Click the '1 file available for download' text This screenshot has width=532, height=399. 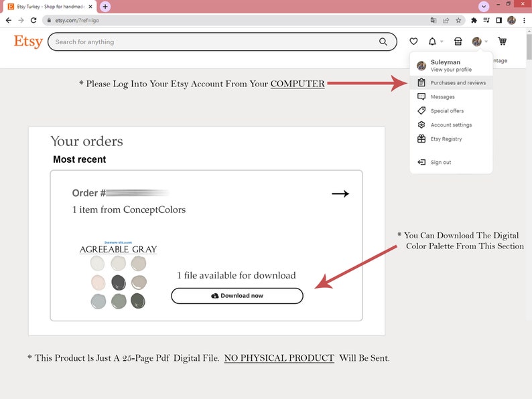point(237,275)
